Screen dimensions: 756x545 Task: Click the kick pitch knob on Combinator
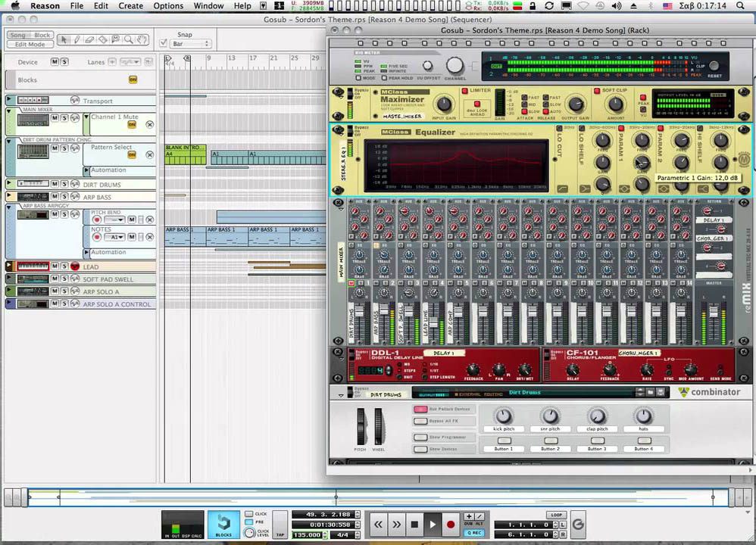coord(503,416)
